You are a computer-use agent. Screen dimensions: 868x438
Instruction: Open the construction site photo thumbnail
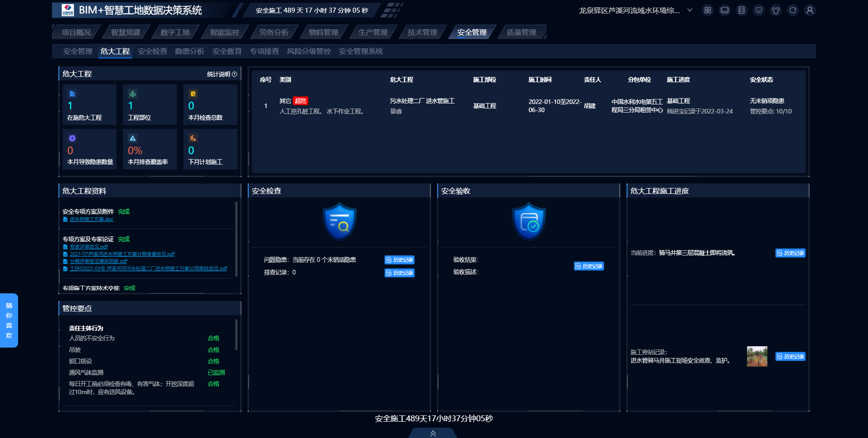click(757, 357)
